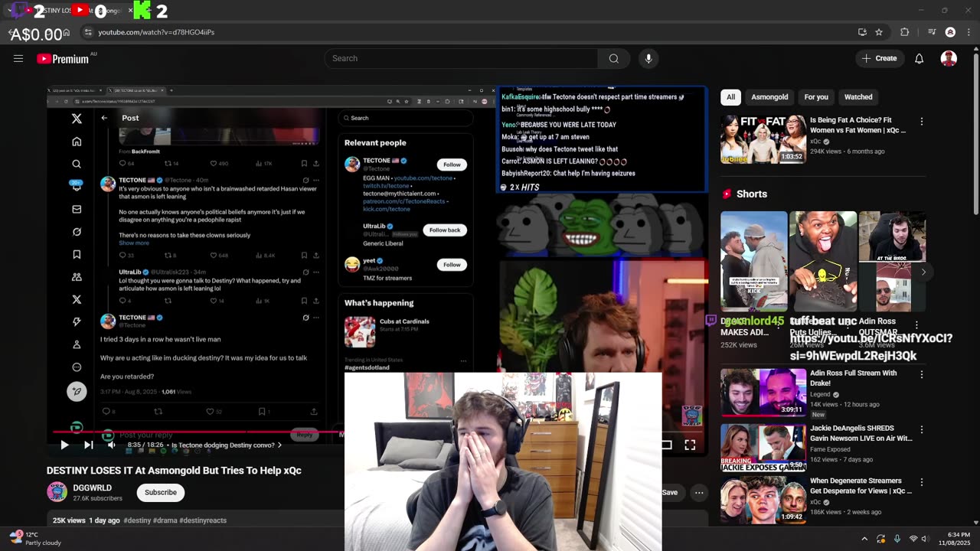
Task: Open the DGGWRLD channel name link
Action: [x=93, y=487]
